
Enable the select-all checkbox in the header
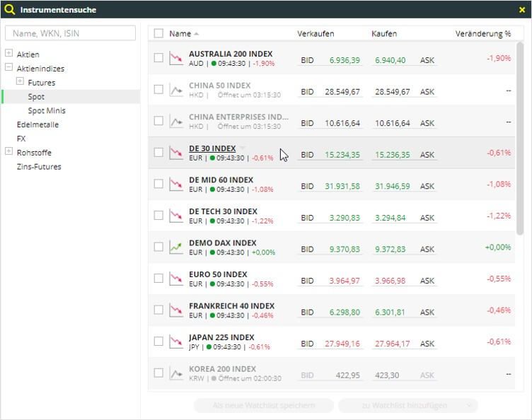(x=158, y=33)
